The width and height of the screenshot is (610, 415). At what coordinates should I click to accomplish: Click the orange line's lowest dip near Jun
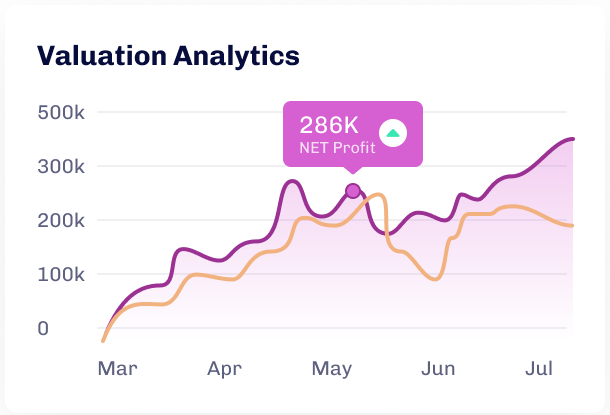(434, 279)
